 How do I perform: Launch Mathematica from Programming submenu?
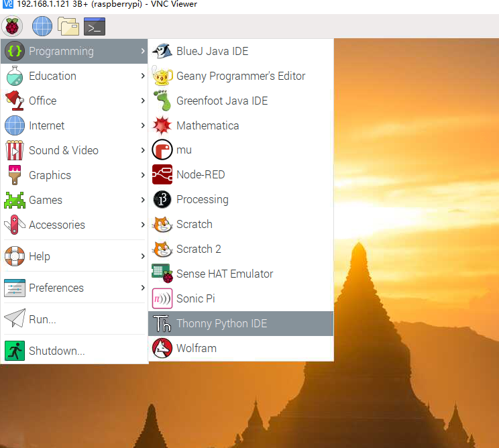pos(241,125)
